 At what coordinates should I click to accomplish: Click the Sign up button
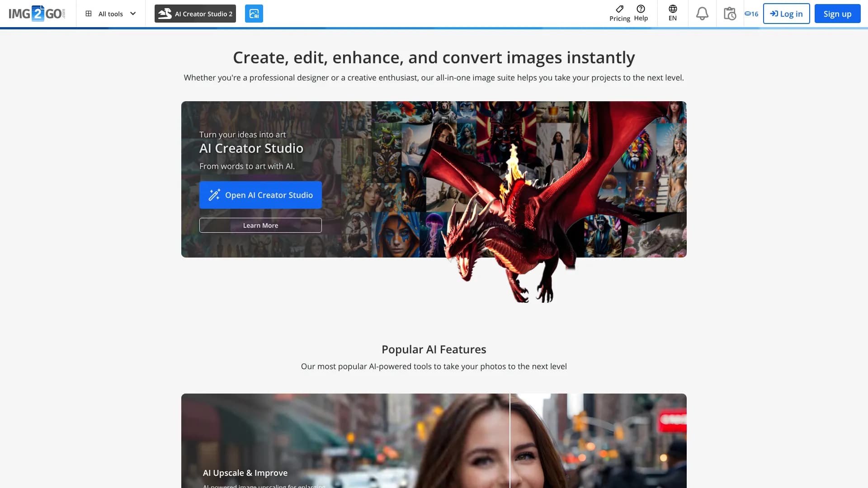tap(837, 13)
